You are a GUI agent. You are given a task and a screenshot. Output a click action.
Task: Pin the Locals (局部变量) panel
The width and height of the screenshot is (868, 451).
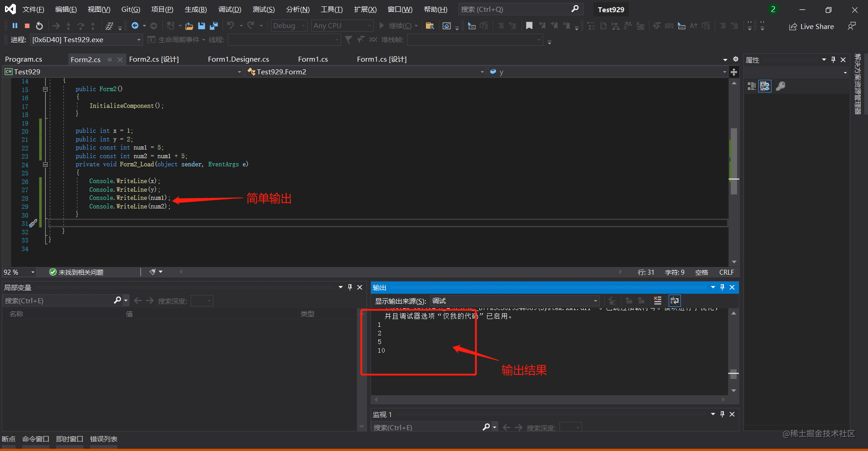pos(350,287)
